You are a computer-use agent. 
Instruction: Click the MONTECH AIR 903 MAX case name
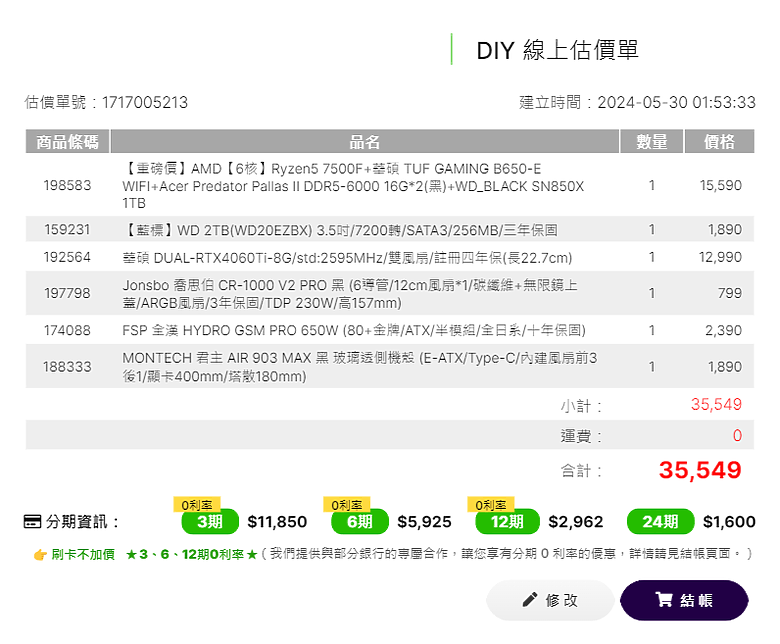pos(359,367)
